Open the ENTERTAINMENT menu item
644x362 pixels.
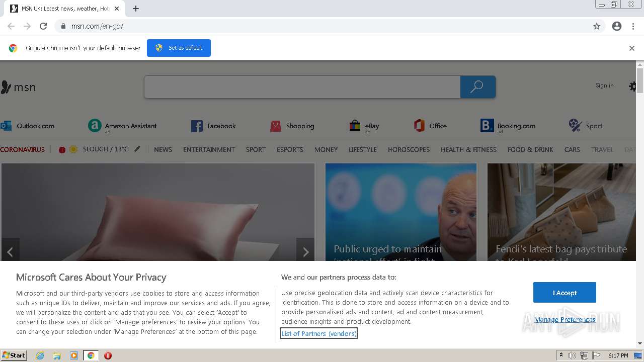pos(209,149)
